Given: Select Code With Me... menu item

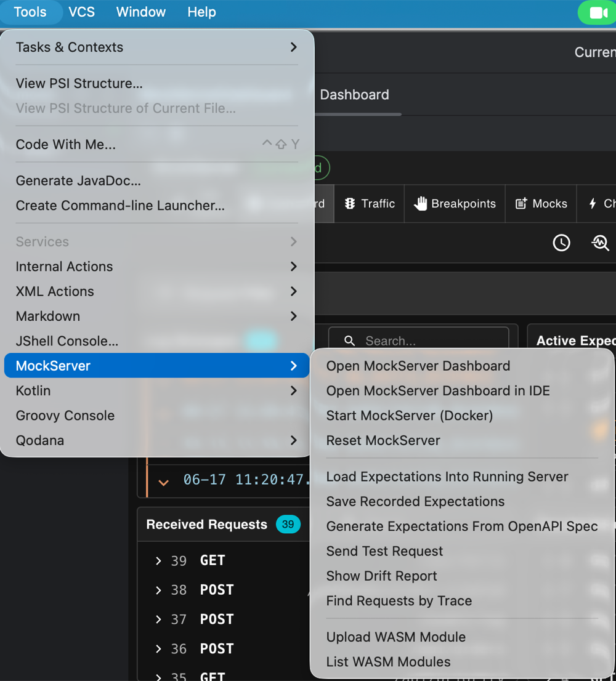Looking at the screenshot, I should [156, 144].
